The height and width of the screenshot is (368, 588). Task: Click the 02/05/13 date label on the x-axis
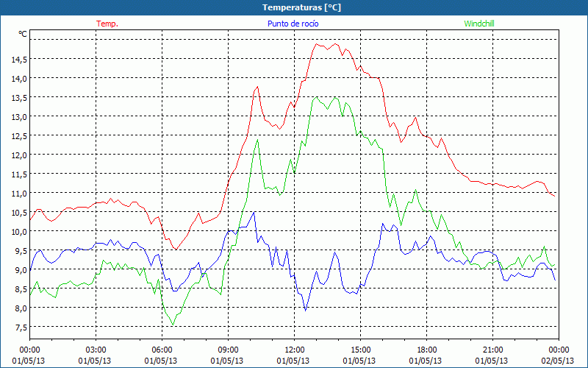558,361
